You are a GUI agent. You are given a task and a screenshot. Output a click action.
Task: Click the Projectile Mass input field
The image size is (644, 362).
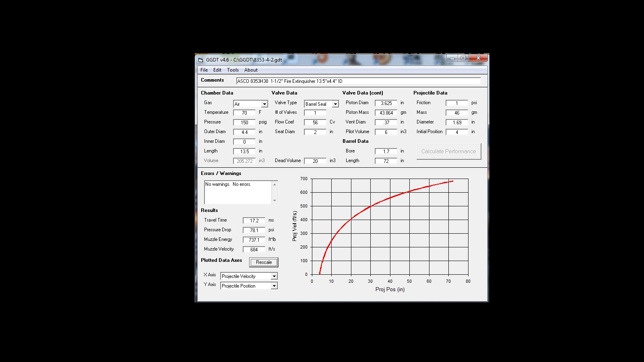[x=457, y=113]
